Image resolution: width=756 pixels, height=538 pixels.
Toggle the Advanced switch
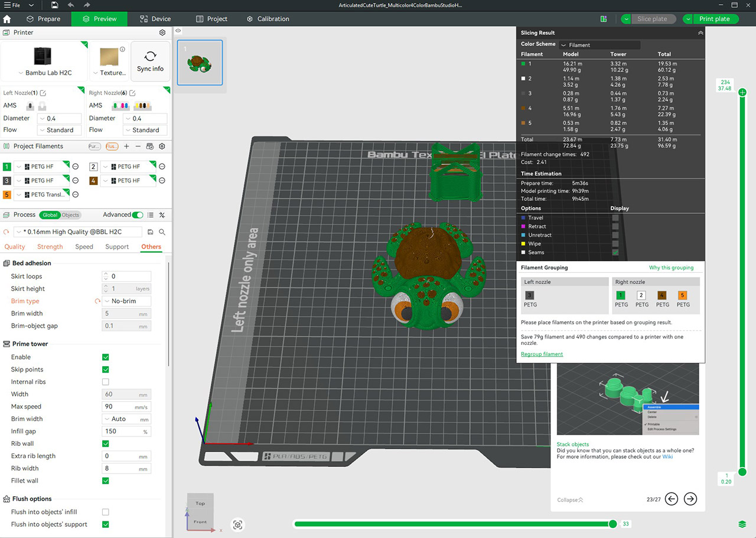[x=138, y=215]
